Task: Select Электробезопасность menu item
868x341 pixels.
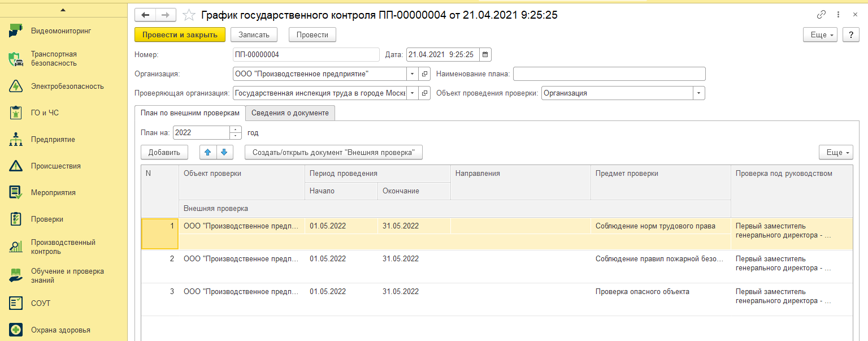Action: click(67, 87)
